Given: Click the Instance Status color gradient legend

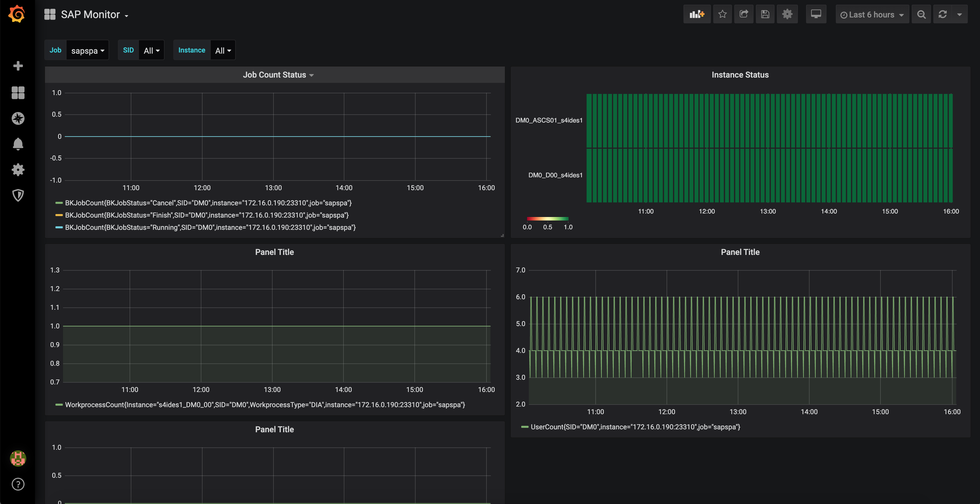Looking at the screenshot, I should [547, 219].
